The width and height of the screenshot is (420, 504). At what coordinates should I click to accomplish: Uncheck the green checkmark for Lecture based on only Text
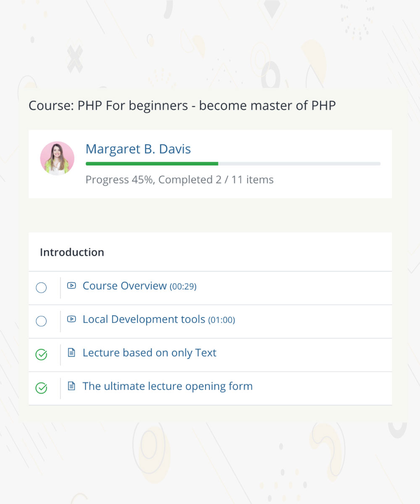(x=41, y=355)
